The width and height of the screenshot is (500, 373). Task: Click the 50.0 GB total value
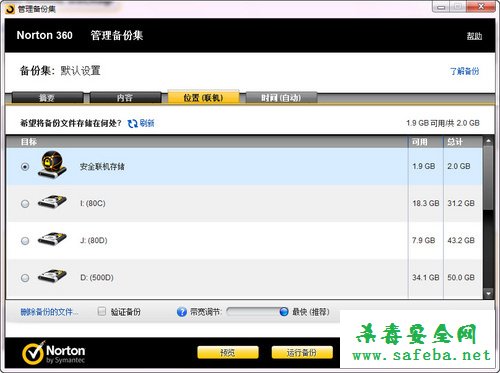pyautogui.click(x=461, y=277)
